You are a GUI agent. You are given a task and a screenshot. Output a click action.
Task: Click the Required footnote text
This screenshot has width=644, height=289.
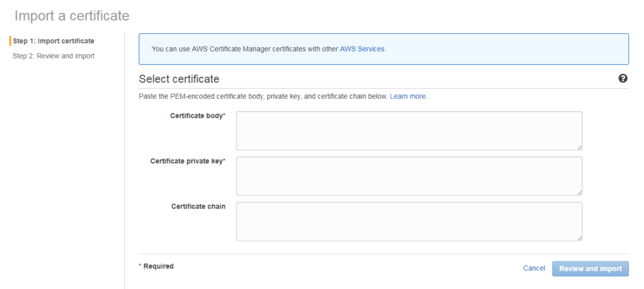coord(156,266)
